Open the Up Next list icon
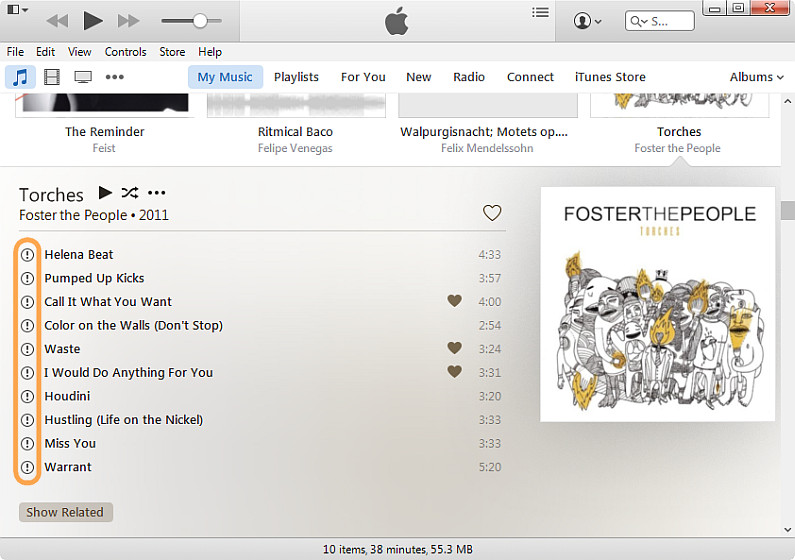 [x=540, y=12]
